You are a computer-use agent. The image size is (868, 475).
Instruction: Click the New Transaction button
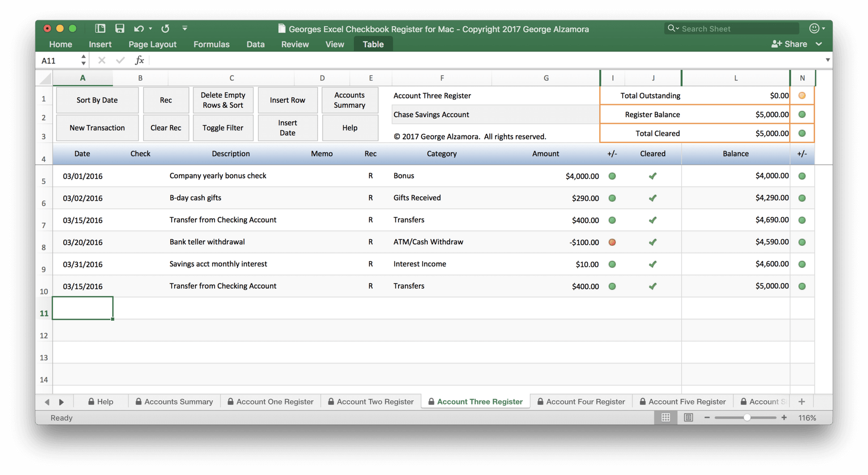pos(97,128)
